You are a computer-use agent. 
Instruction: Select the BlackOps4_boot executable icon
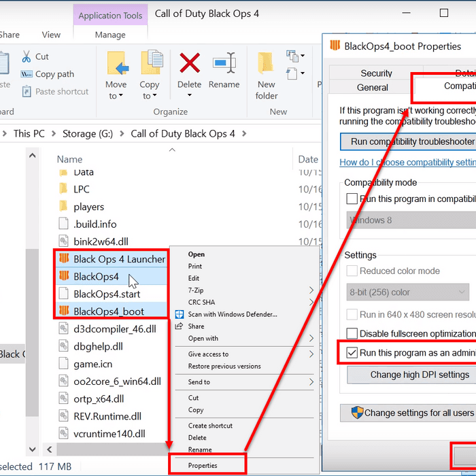64,311
